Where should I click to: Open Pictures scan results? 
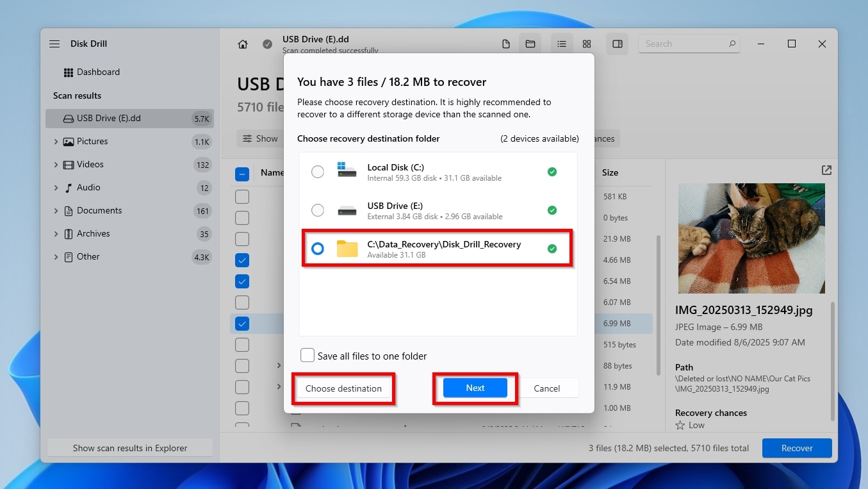[x=92, y=142]
